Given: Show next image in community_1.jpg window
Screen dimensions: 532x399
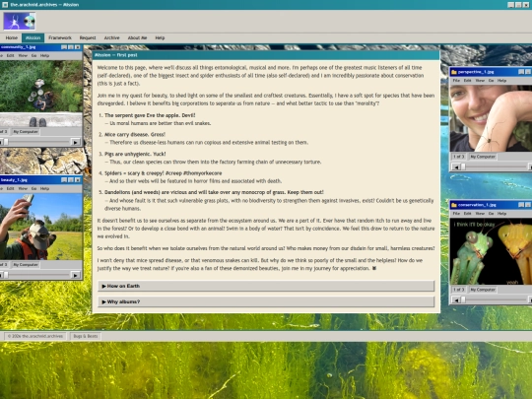Looking at the screenshot, I should 75,142.
